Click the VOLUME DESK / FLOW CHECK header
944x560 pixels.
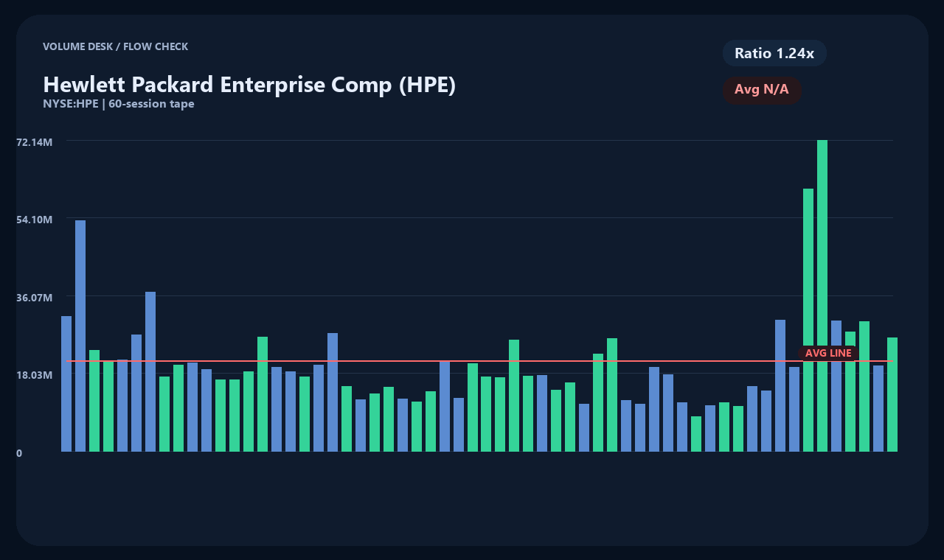coord(115,46)
